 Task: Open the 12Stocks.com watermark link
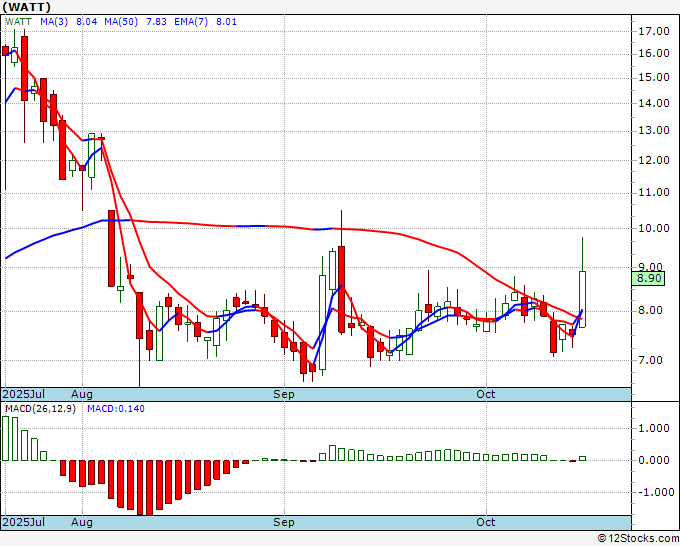point(637,538)
